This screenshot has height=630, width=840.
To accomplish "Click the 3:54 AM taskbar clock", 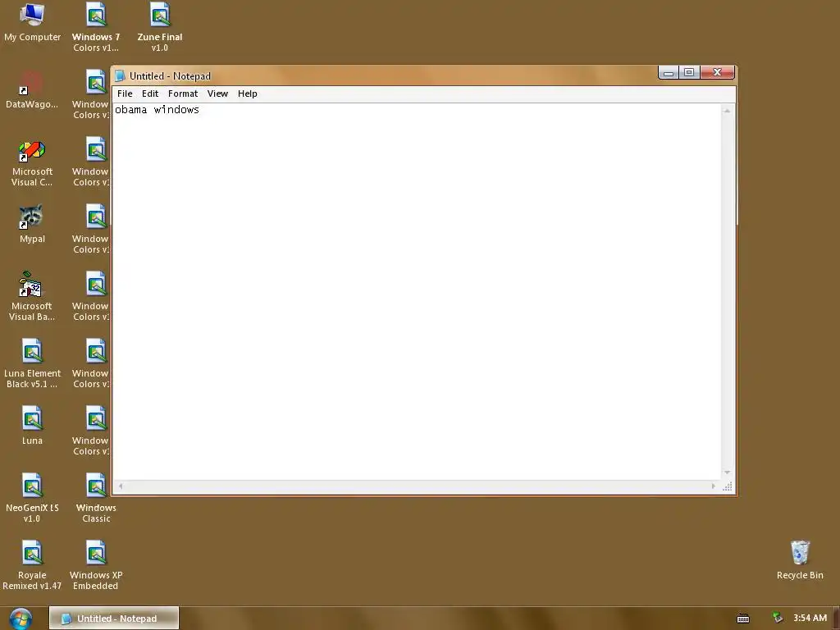I will [810, 619].
